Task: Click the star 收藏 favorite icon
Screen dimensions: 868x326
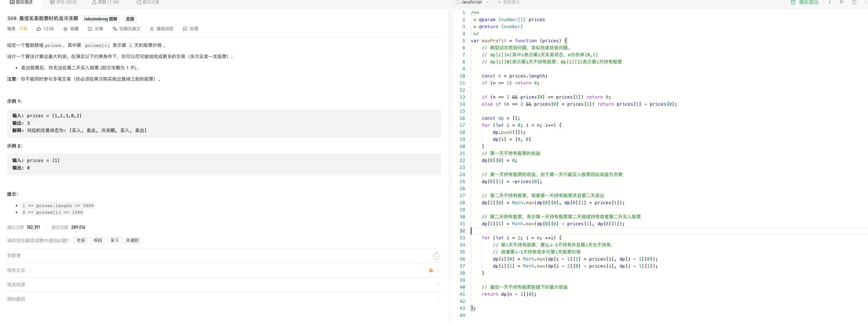Action: [65, 29]
